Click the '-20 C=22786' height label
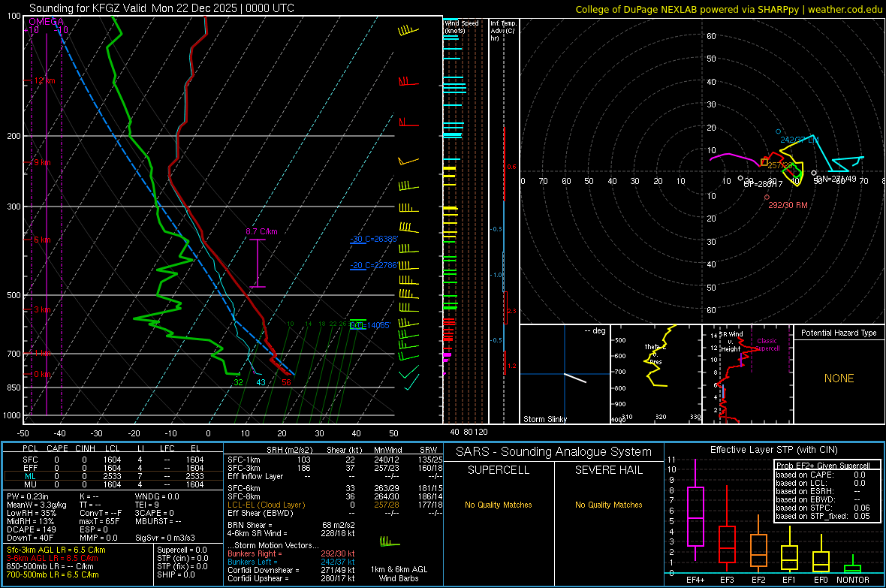The height and width of the screenshot is (588, 886). (374, 265)
